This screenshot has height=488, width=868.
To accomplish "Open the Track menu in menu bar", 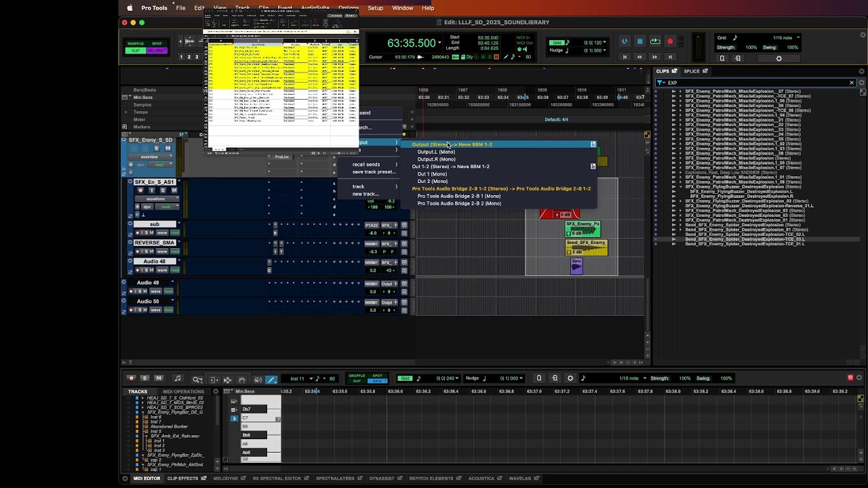I will tap(243, 8).
